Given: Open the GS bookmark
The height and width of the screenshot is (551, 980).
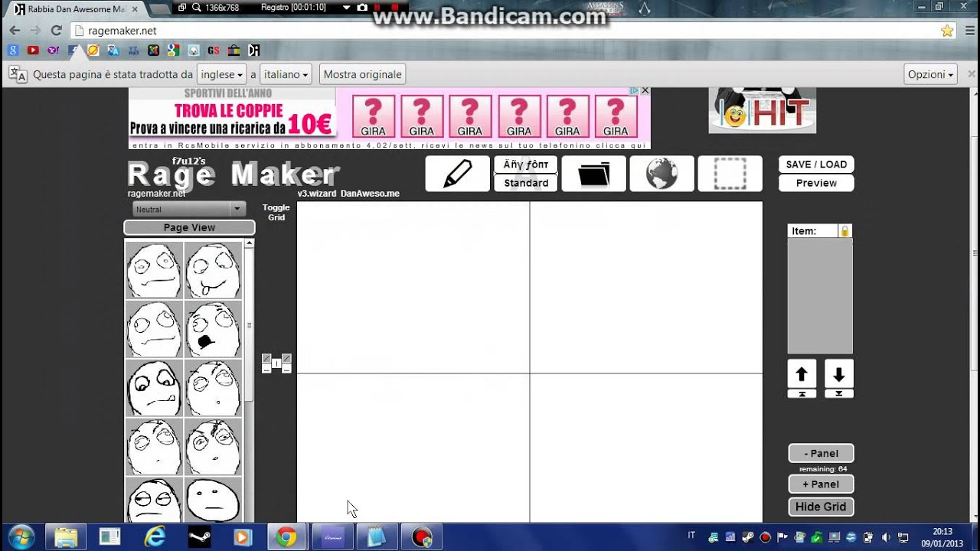Looking at the screenshot, I should pyautogui.click(x=214, y=51).
